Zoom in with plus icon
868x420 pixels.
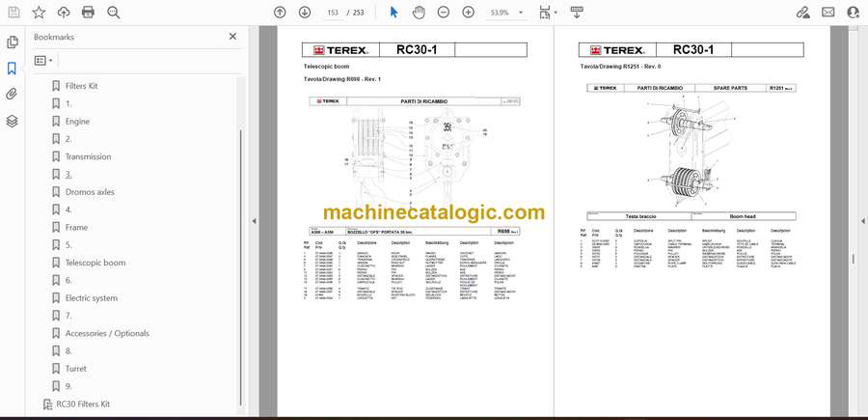[x=469, y=13]
